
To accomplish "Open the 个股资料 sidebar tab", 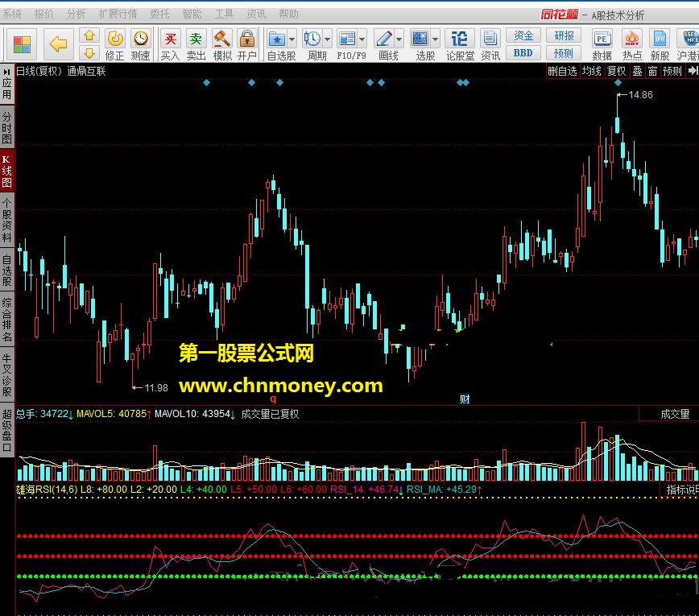I will pyautogui.click(x=6, y=221).
